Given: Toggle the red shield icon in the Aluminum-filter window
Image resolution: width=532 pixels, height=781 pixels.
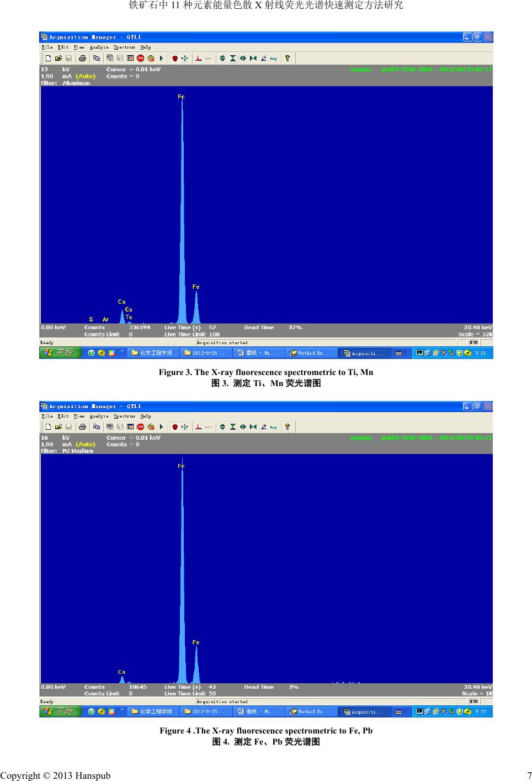Looking at the screenshot, I should click(174, 58).
